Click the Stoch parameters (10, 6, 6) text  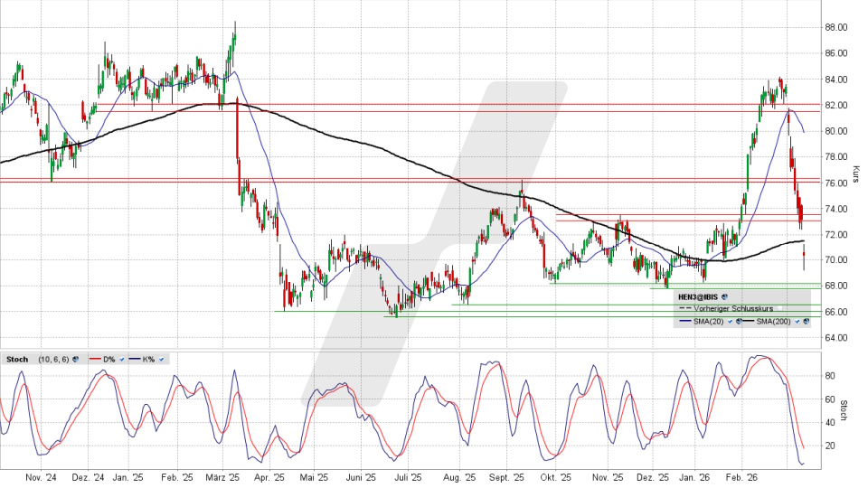click(53, 360)
